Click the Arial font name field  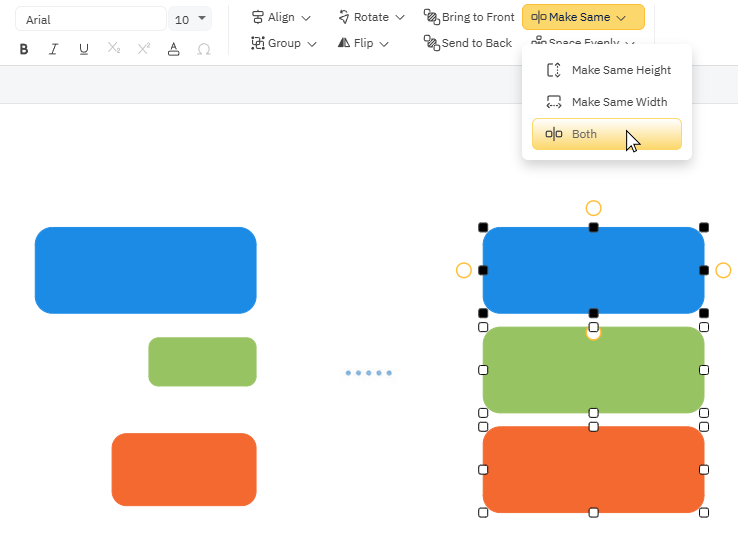90,19
